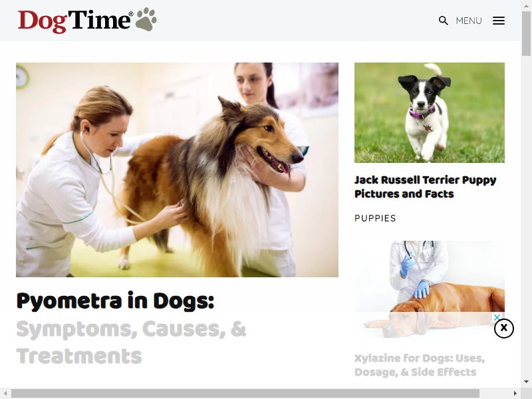Select the PUPPIES category link
This screenshot has width=532, height=399.
(x=375, y=218)
